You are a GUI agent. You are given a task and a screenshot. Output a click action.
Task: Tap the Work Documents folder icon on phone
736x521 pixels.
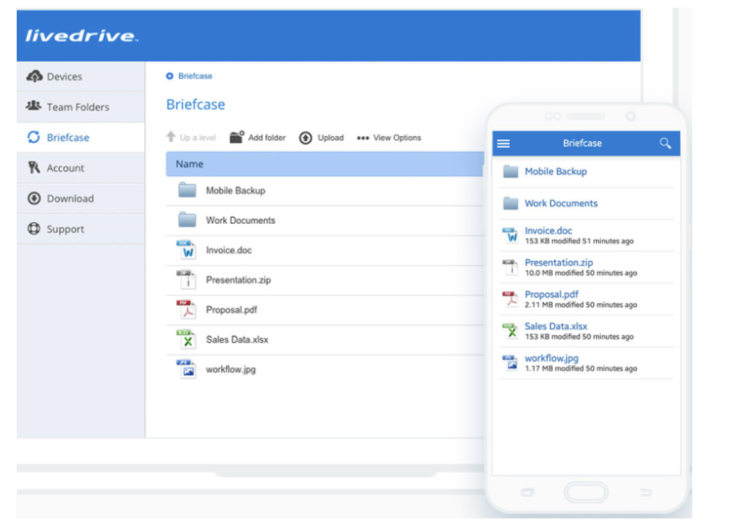511,203
